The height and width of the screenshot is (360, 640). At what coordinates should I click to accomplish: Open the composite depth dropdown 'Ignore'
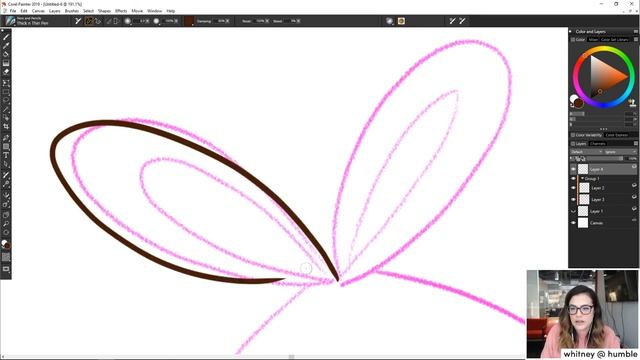point(621,152)
